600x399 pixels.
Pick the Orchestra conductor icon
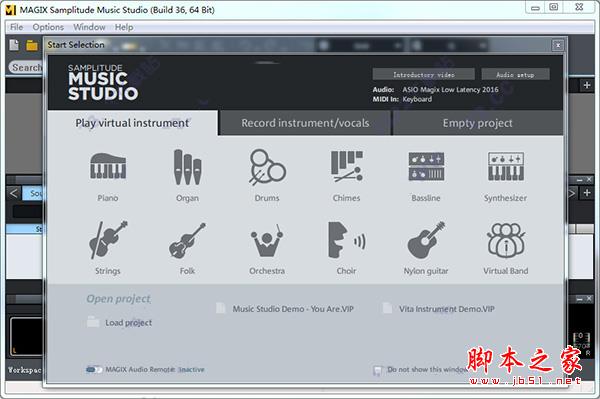pyautogui.click(x=267, y=241)
